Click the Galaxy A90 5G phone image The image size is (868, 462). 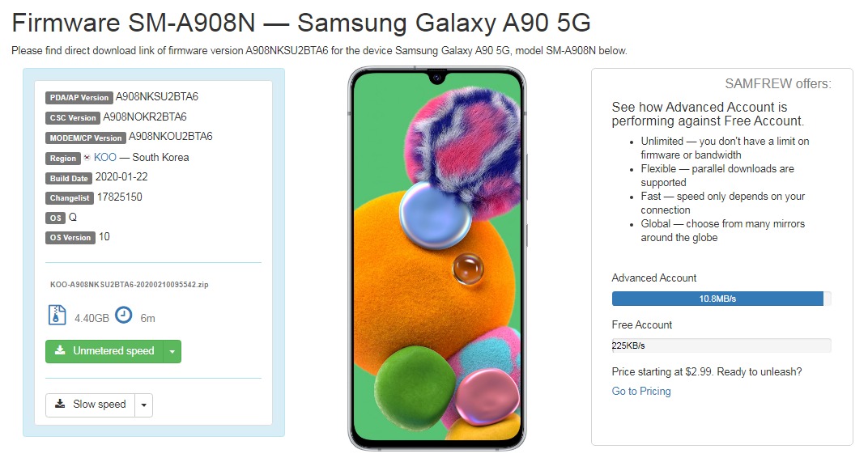coord(436,259)
